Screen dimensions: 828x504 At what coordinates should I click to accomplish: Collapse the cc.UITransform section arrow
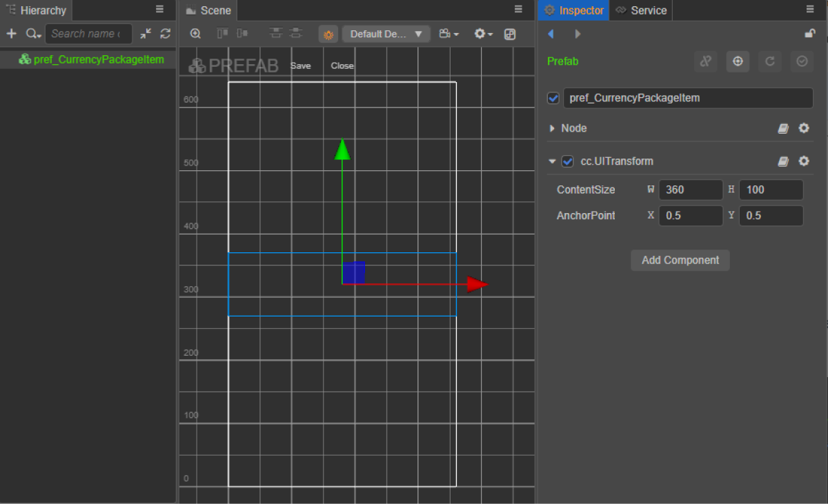[x=552, y=161]
